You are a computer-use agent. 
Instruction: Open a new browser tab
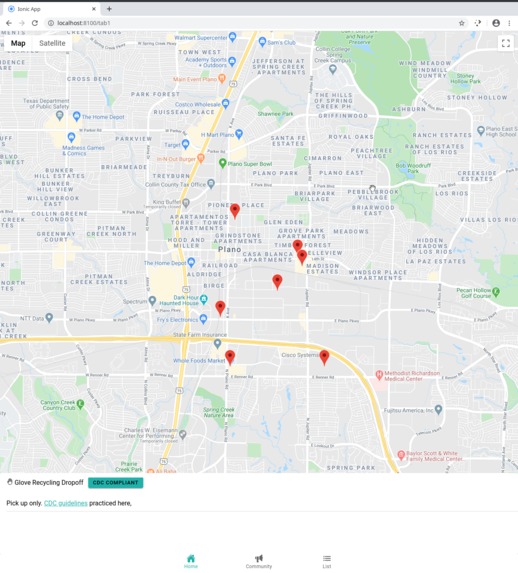click(109, 9)
